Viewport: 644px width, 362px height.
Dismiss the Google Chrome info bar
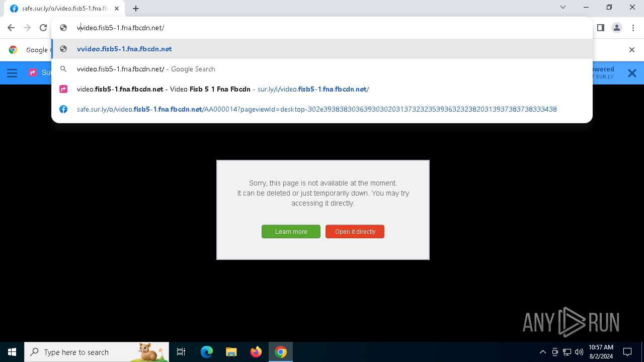click(x=632, y=49)
